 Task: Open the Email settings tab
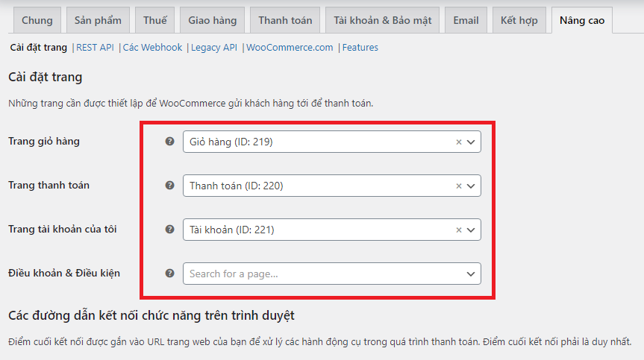click(x=466, y=20)
